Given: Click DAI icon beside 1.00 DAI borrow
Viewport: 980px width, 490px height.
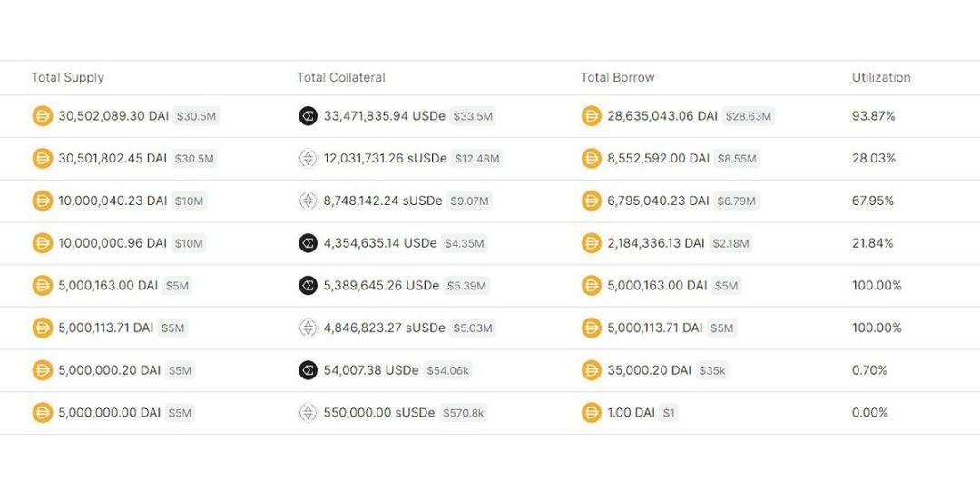Looking at the screenshot, I should [x=592, y=413].
